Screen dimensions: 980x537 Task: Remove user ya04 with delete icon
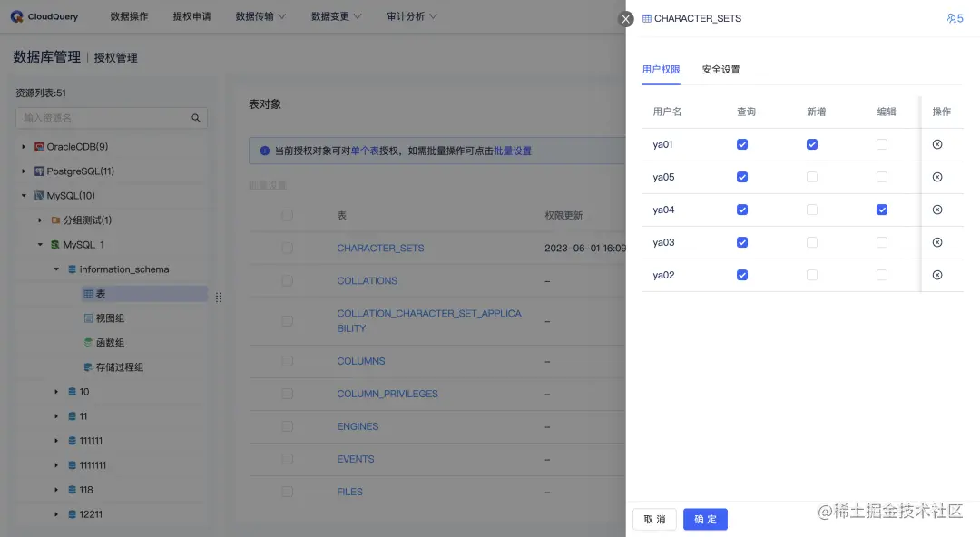pos(937,210)
